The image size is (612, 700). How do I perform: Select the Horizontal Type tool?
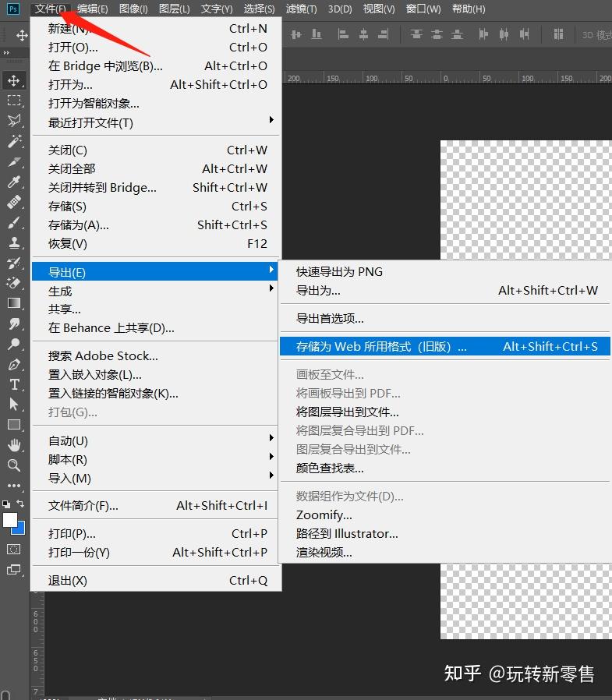(14, 384)
